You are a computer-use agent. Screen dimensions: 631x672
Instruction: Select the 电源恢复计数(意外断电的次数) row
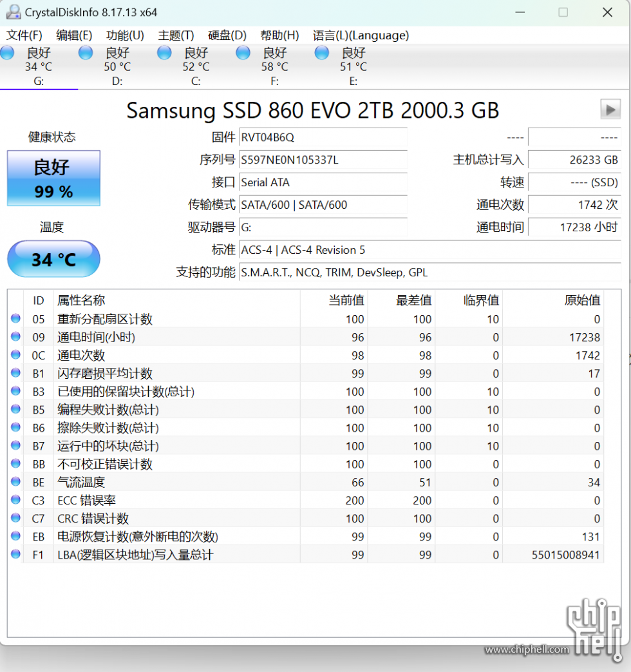(306, 537)
